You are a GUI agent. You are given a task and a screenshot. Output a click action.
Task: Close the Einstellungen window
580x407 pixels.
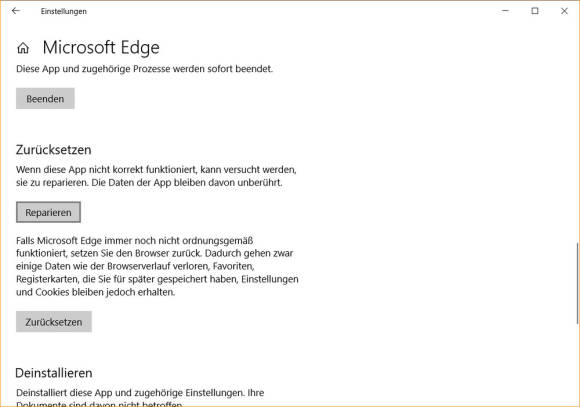pyautogui.click(x=564, y=11)
